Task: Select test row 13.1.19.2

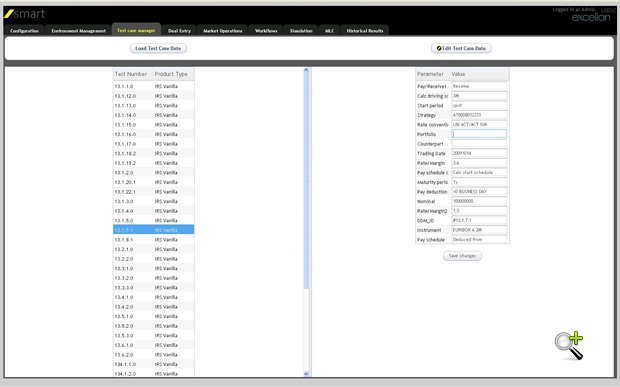Action: 153,163
